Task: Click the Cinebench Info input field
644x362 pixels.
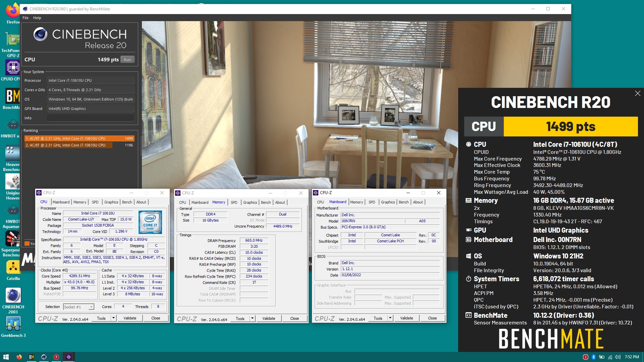Action: 91,118
